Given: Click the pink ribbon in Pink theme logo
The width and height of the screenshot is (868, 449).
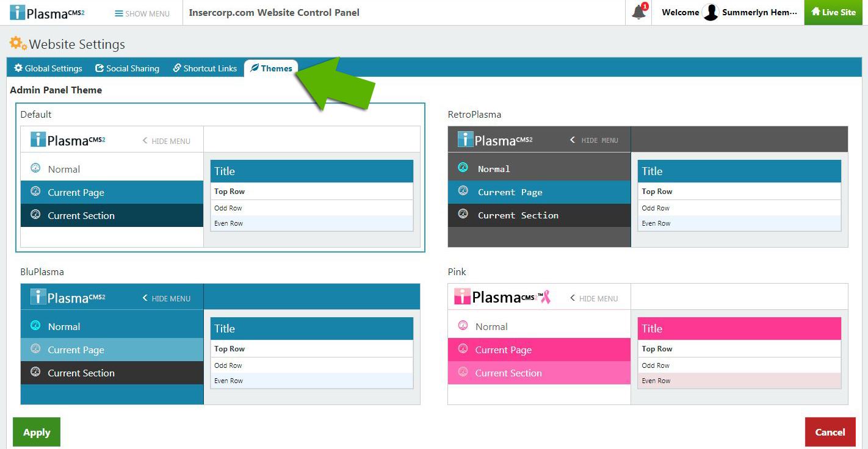Looking at the screenshot, I should (x=545, y=297).
